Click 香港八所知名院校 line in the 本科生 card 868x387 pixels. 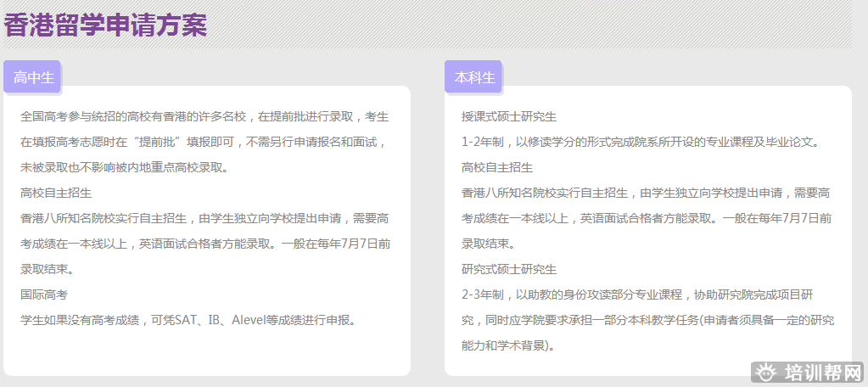[x=646, y=193]
